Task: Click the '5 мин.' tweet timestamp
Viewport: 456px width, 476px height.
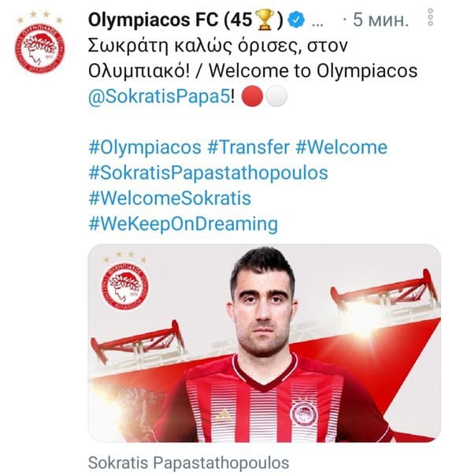Action: click(380, 20)
